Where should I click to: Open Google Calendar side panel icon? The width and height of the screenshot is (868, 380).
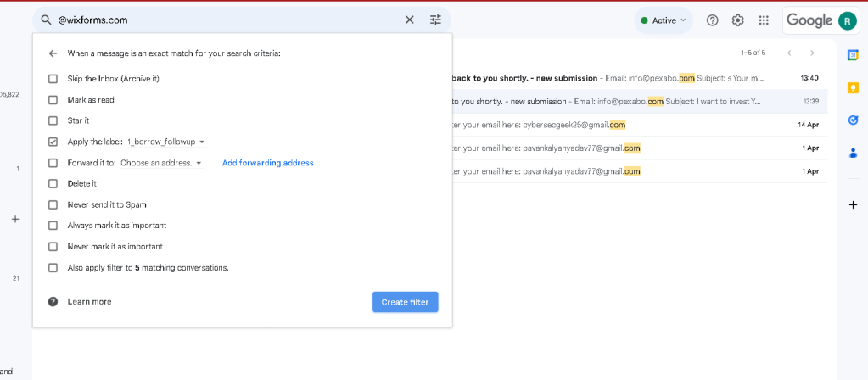[x=853, y=55]
